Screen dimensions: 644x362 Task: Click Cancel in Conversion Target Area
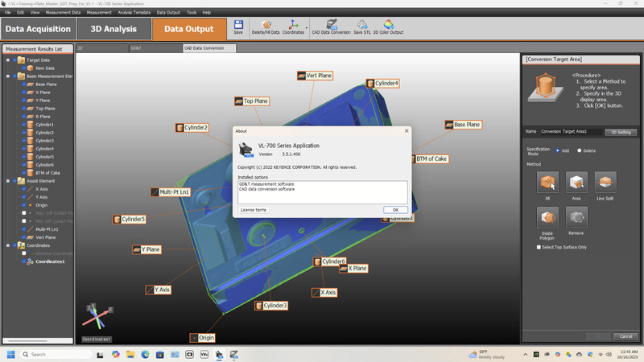(625, 336)
